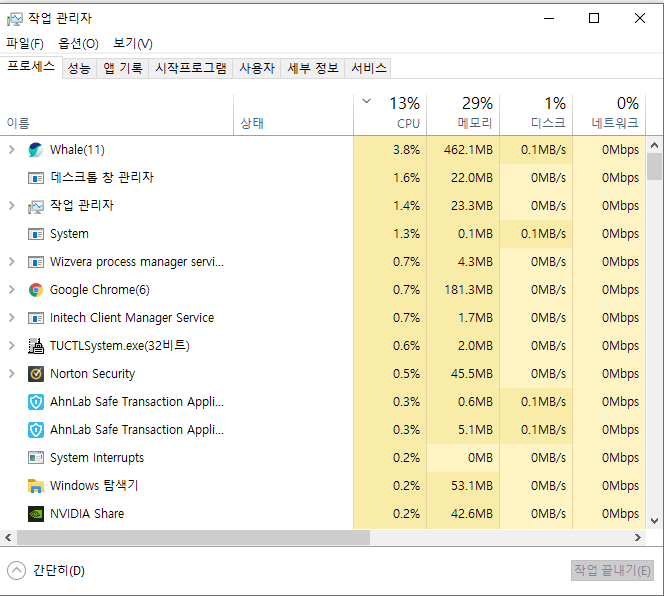Click the vertical scrollbar up arrow
Screen dimensions: 664x596
click(655, 145)
